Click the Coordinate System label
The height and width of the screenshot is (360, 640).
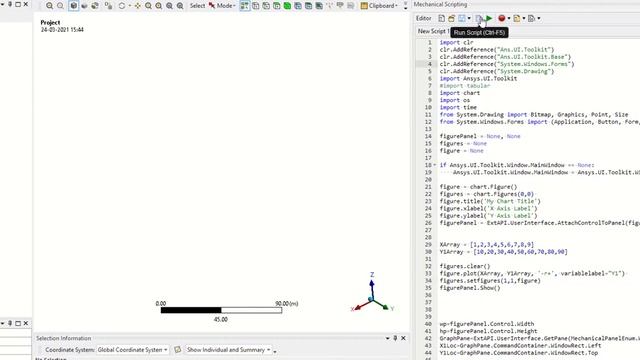pos(70,350)
